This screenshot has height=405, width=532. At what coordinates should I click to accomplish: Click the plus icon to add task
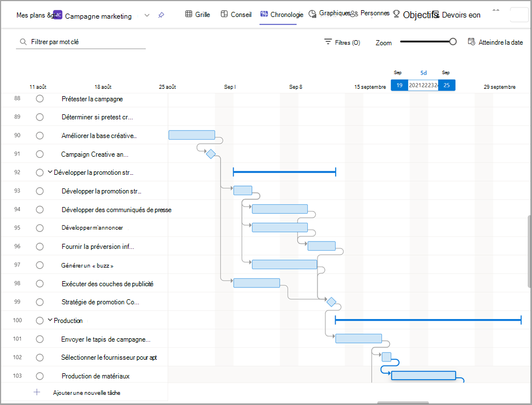point(37,392)
